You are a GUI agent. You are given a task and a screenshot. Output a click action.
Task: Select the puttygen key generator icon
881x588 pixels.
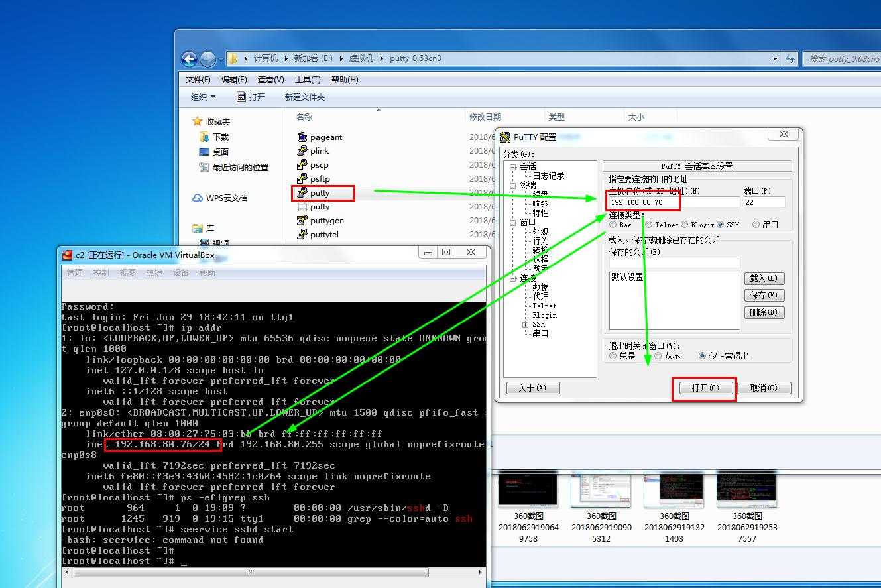pyautogui.click(x=302, y=220)
